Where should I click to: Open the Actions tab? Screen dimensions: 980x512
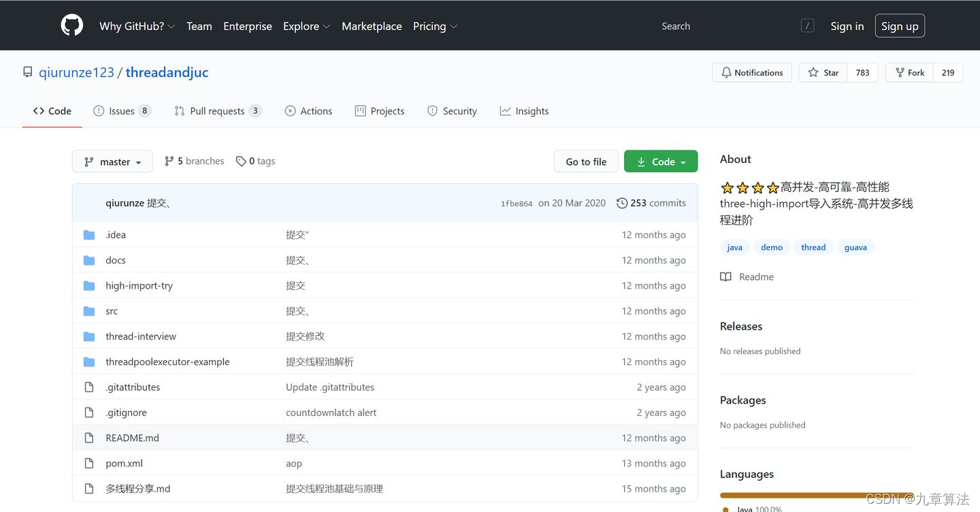click(308, 111)
